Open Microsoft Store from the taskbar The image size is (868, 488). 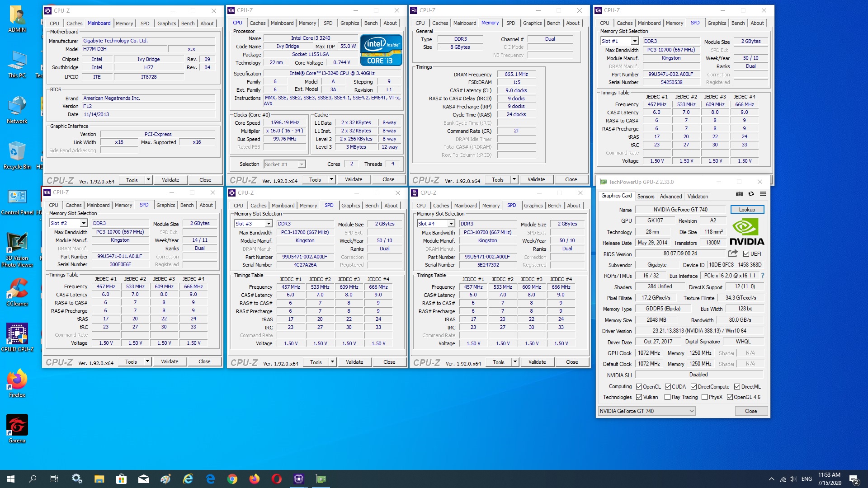pos(121,479)
